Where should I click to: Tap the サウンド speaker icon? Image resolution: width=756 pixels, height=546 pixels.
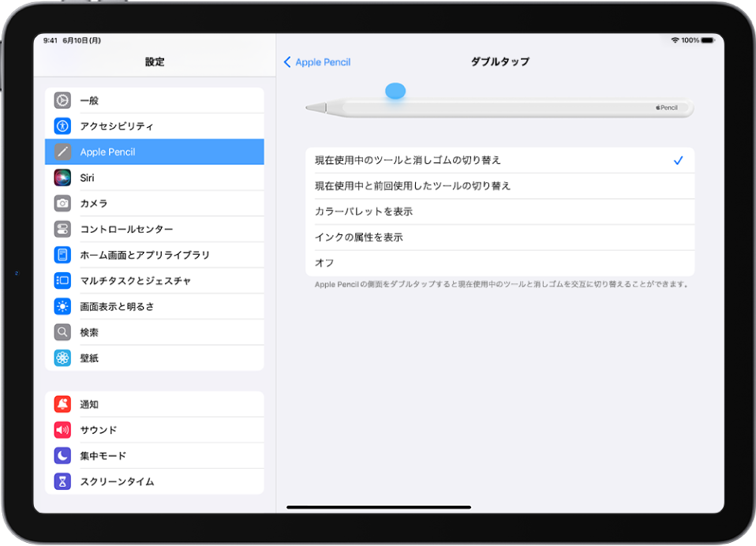tap(62, 430)
